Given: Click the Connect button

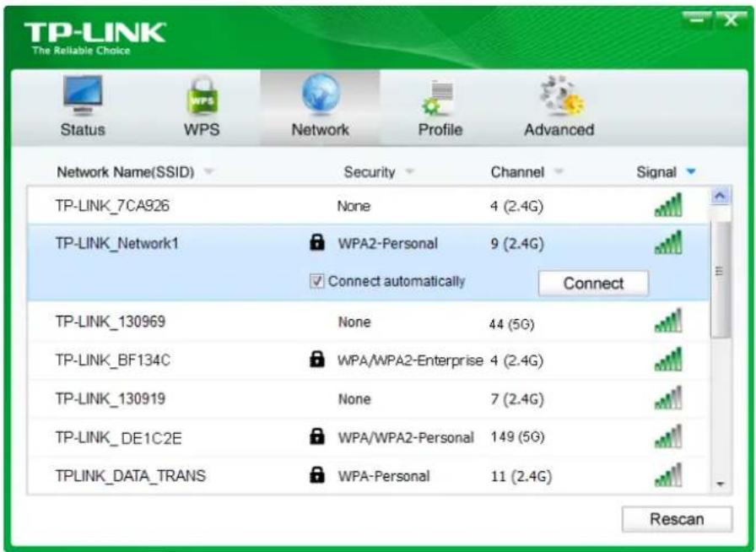Looking at the screenshot, I should click(x=593, y=284).
